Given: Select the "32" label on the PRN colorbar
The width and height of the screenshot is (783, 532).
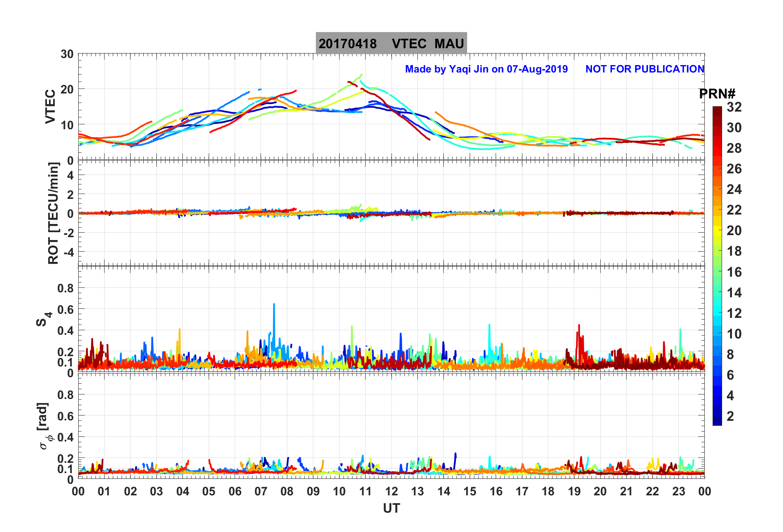Looking at the screenshot, I should (734, 107).
